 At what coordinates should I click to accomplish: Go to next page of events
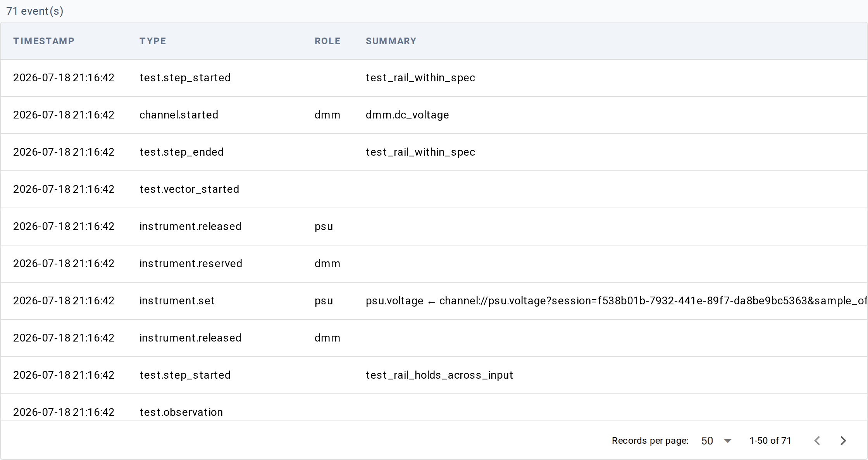coord(843,441)
